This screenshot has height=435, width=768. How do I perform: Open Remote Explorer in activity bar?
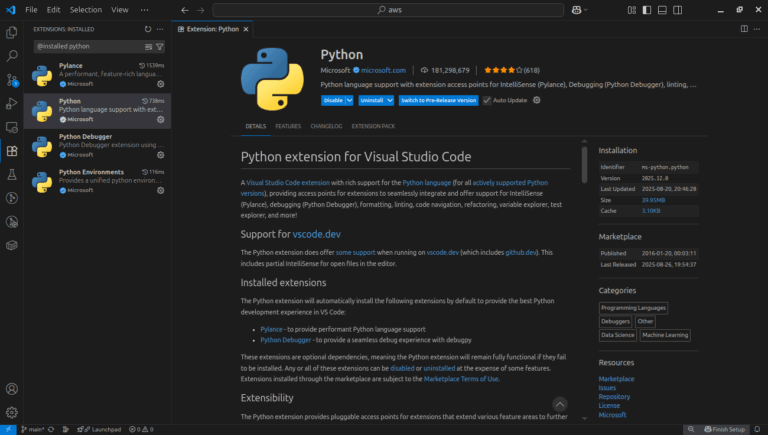(12, 127)
